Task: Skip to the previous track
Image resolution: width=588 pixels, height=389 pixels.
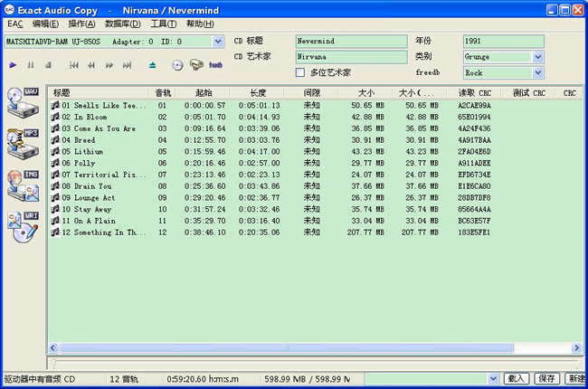Action: [74, 65]
